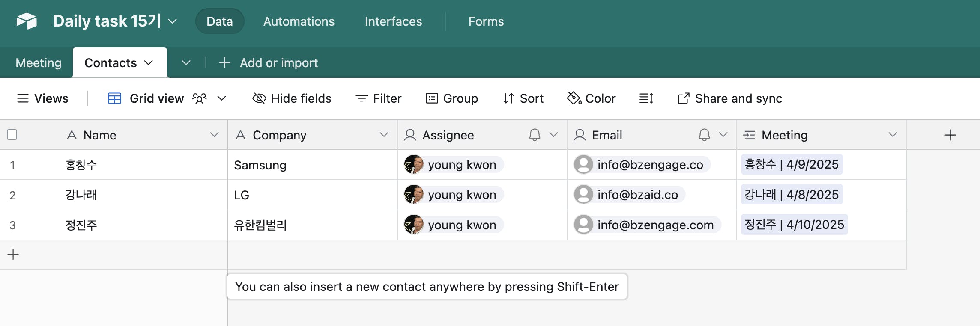Open the Filter button

click(x=379, y=98)
